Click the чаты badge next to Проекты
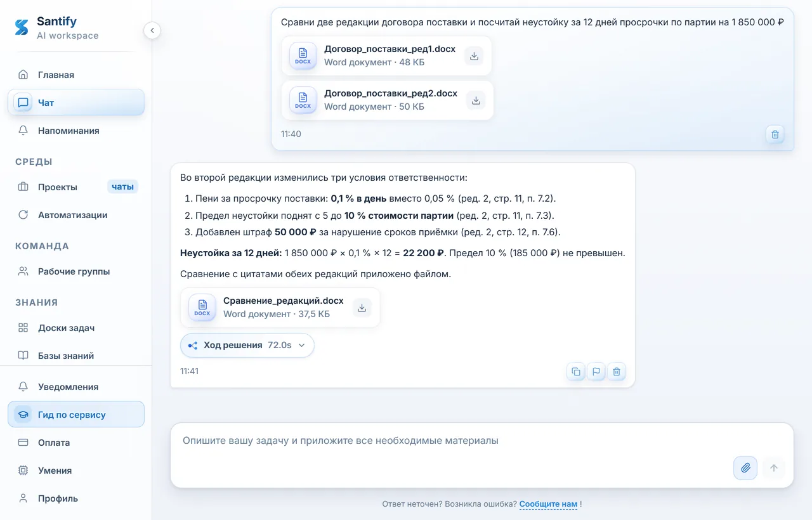The width and height of the screenshot is (812, 520). tap(122, 186)
